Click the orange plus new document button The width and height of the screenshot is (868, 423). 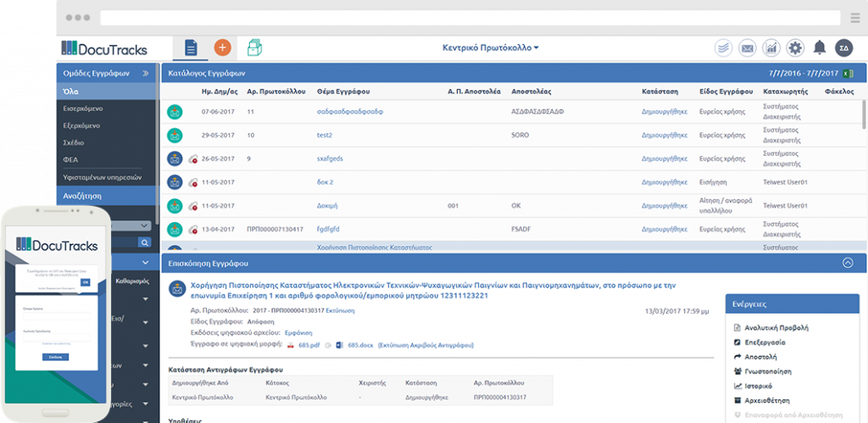[x=222, y=47]
